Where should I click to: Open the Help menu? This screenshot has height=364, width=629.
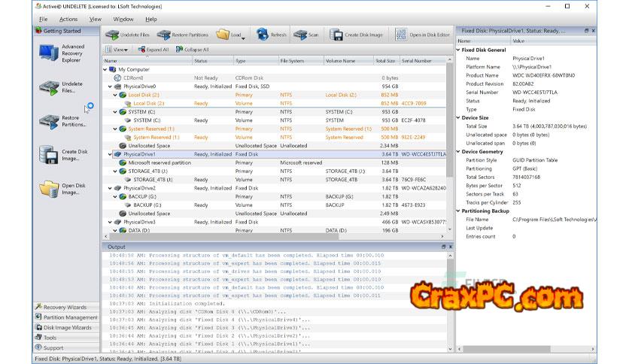tap(151, 19)
